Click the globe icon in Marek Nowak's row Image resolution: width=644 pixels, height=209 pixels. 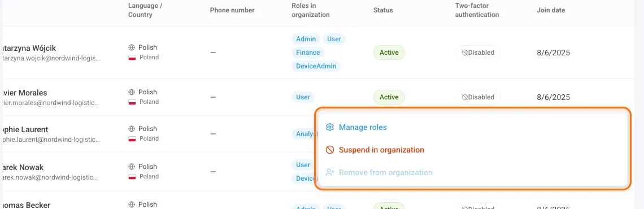[132, 167]
